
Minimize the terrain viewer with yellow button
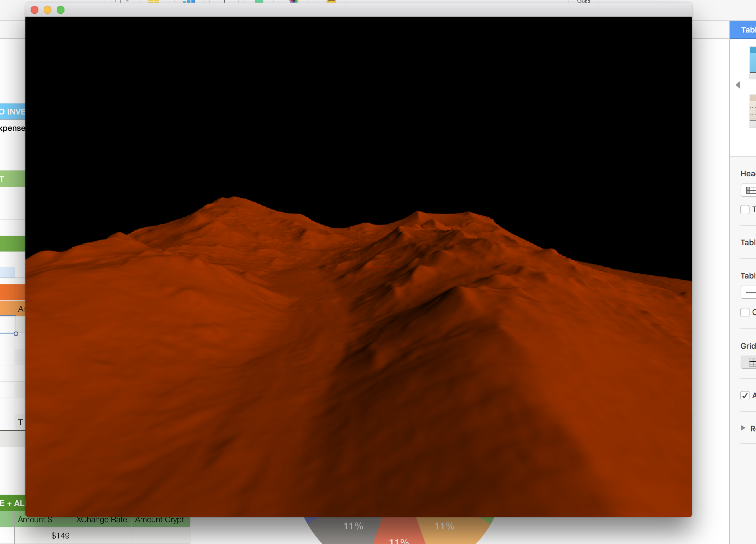click(x=47, y=10)
